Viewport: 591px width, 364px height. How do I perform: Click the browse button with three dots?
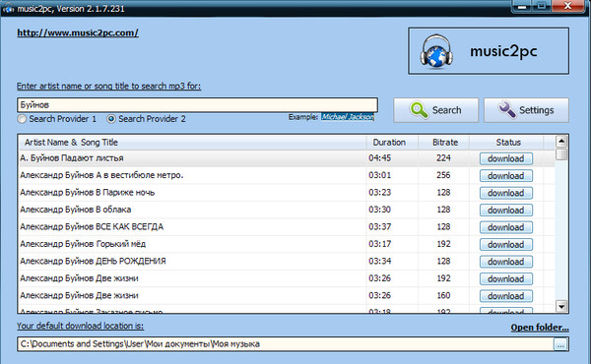[560, 344]
